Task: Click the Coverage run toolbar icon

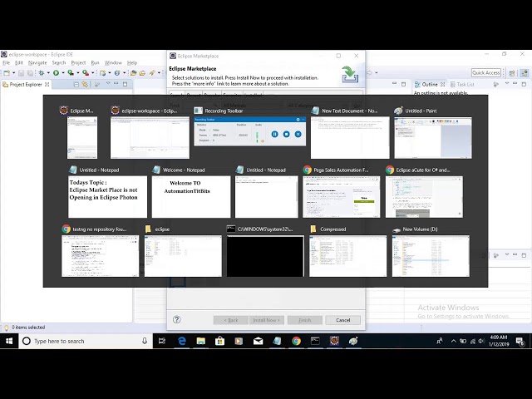Action: click(x=71, y=72)
